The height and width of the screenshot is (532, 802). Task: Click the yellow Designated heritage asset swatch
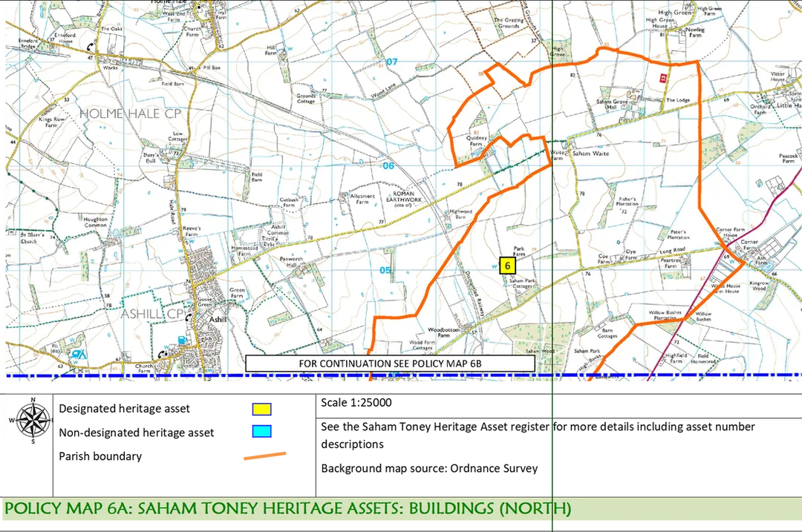(x=261, y=410)
